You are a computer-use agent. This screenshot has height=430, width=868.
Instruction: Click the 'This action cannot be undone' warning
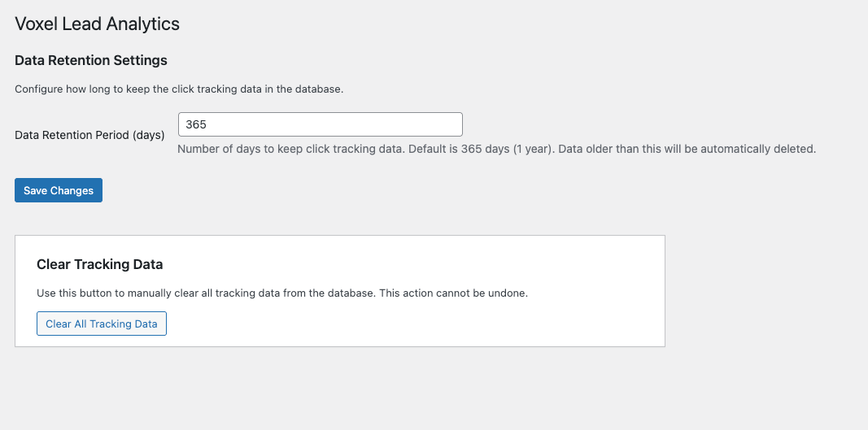tap(453, 293)
